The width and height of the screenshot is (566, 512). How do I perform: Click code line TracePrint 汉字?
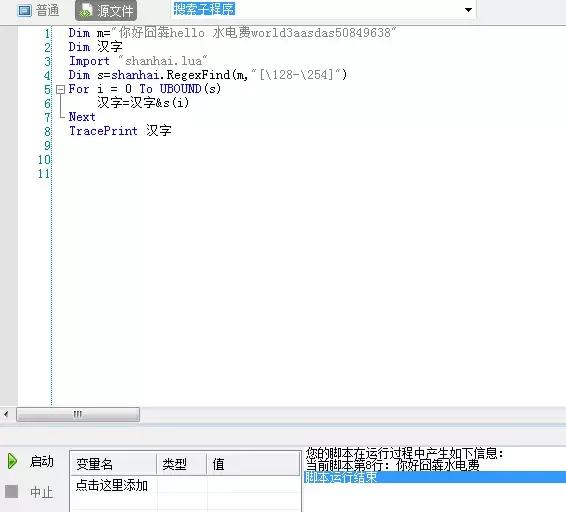coord(120,131)
